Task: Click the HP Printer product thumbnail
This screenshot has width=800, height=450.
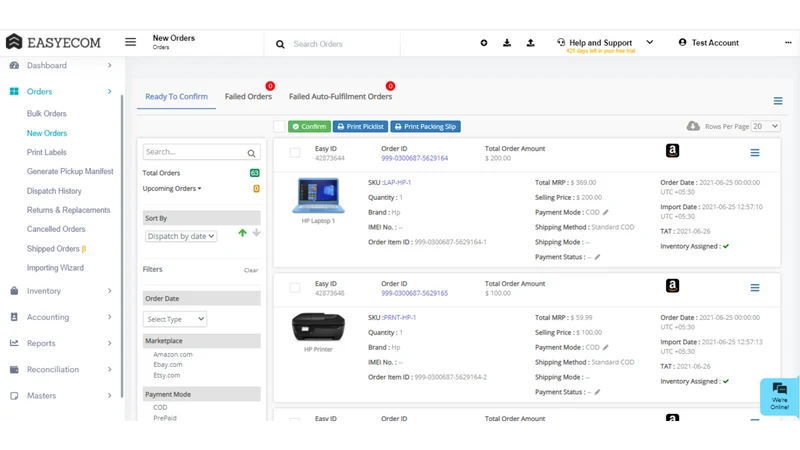Action: click(x=318, y=327)
